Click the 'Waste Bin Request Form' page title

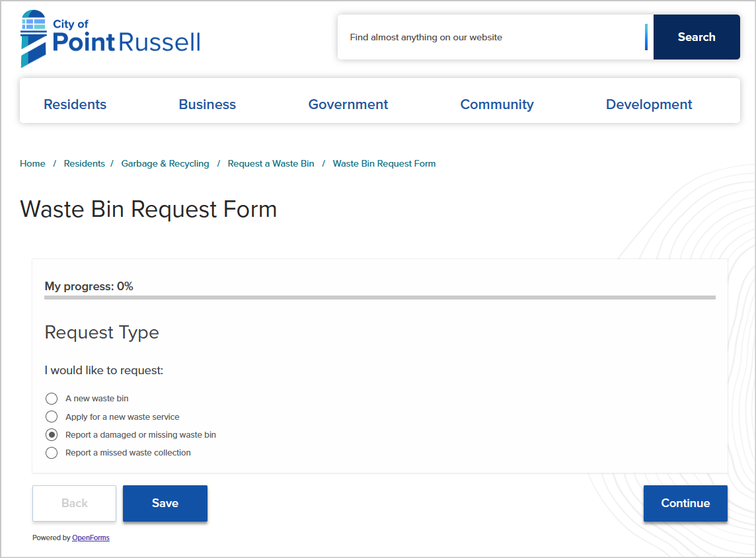(x=149, y=210)
